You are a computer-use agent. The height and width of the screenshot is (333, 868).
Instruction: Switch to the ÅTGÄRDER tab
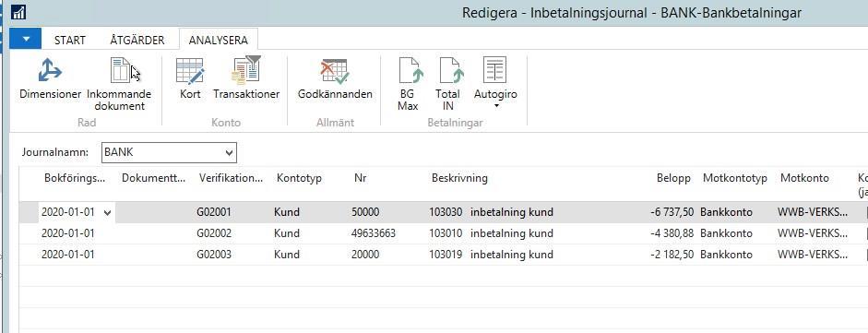point(137,41)
